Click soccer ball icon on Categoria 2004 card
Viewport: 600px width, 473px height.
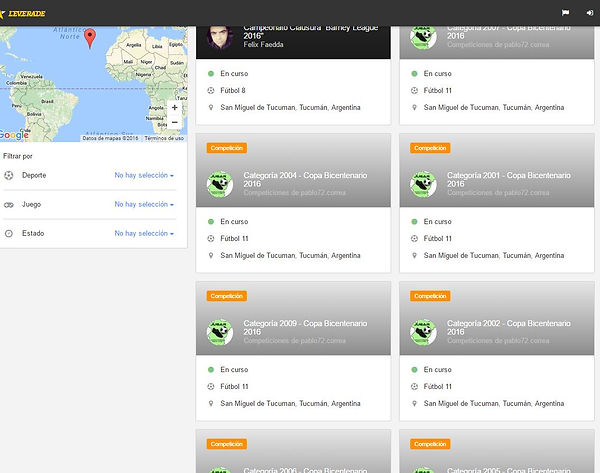[x=211, y=238]
